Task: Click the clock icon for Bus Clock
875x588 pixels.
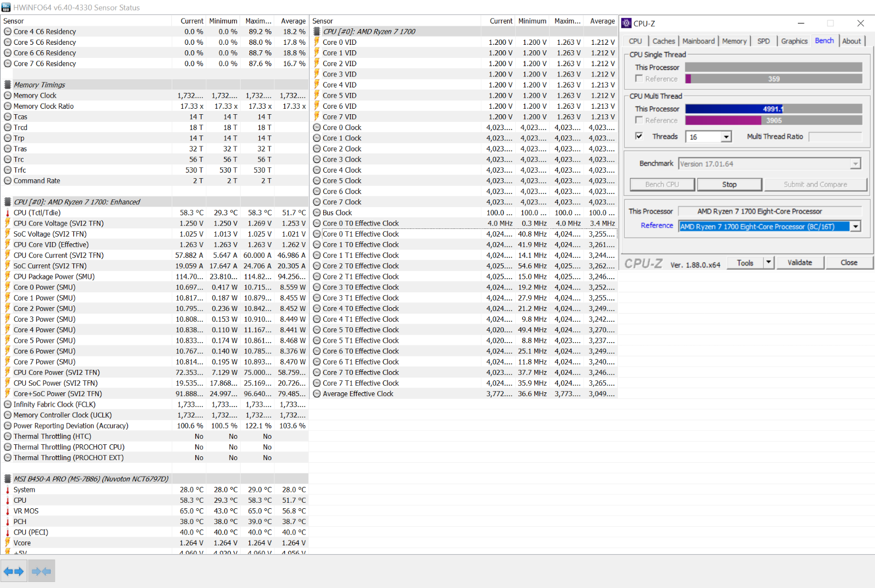Action: [x=317, y=213]
